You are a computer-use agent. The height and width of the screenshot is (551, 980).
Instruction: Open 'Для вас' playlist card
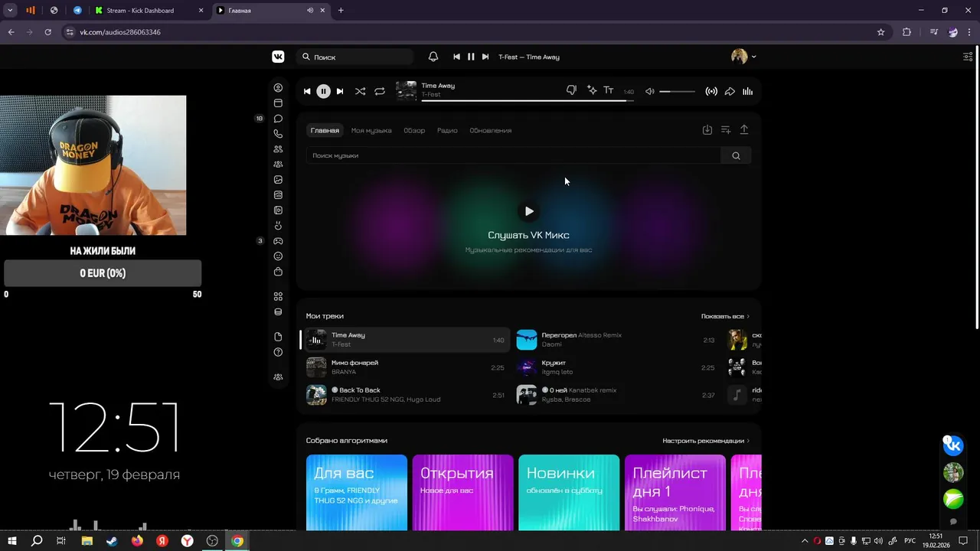[x=357, y=492]
